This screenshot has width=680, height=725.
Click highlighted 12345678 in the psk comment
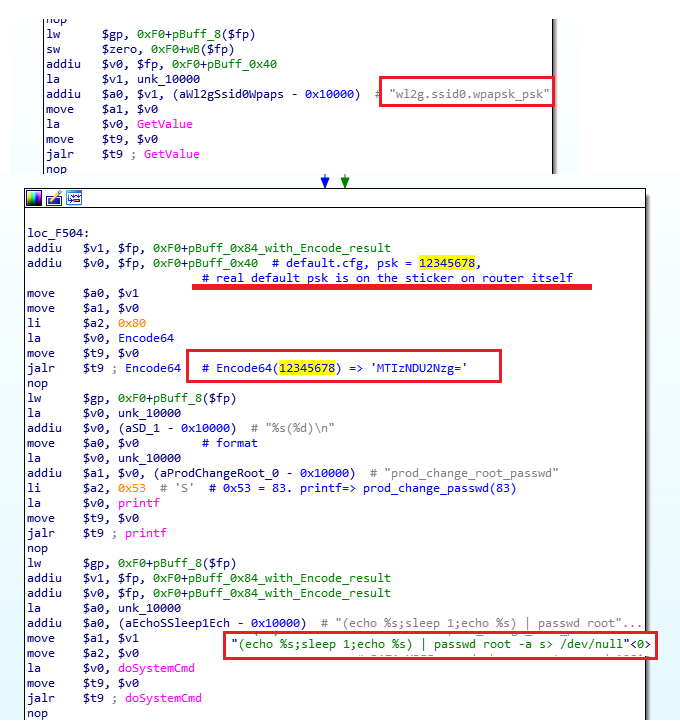click(x=447, y=263)
